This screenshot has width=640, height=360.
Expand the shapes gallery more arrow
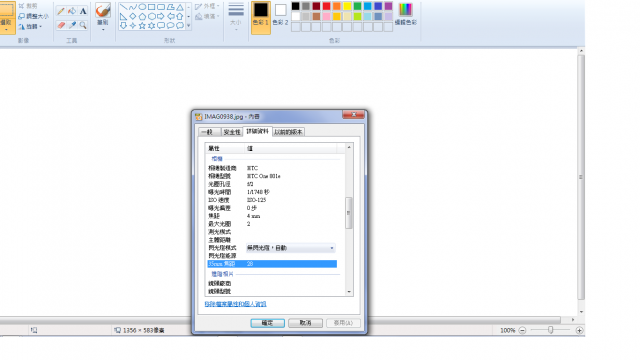tap(189, 26)
